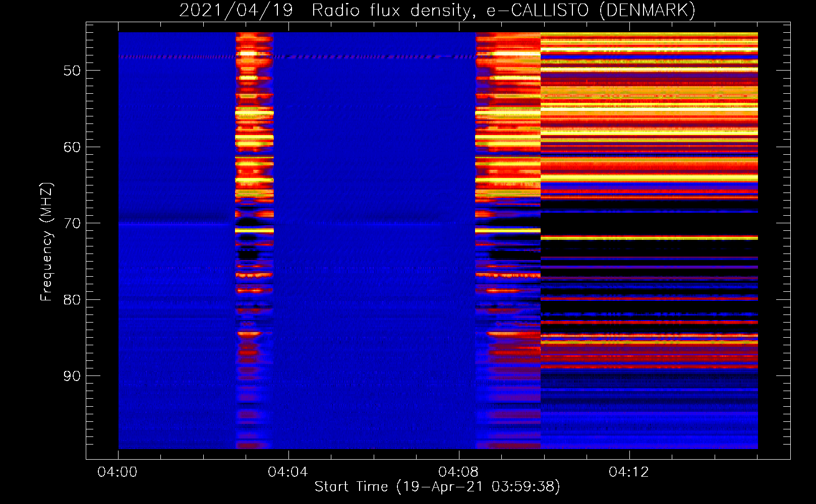
Task: Click the '60' frequency tick label
Action: coord(72,147)
